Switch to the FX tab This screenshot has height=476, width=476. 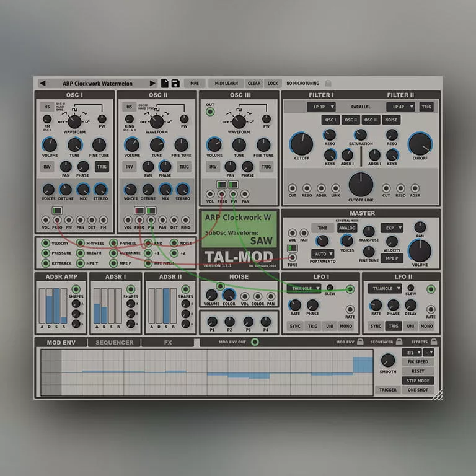pos(168,342)
